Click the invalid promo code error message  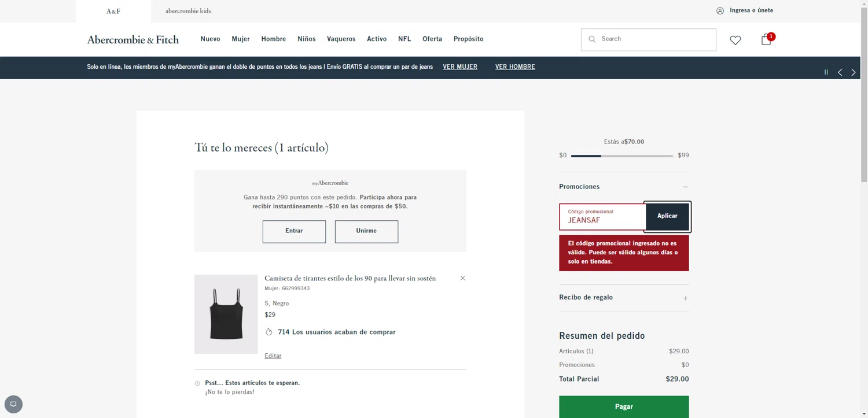click(x=624, y=253)
